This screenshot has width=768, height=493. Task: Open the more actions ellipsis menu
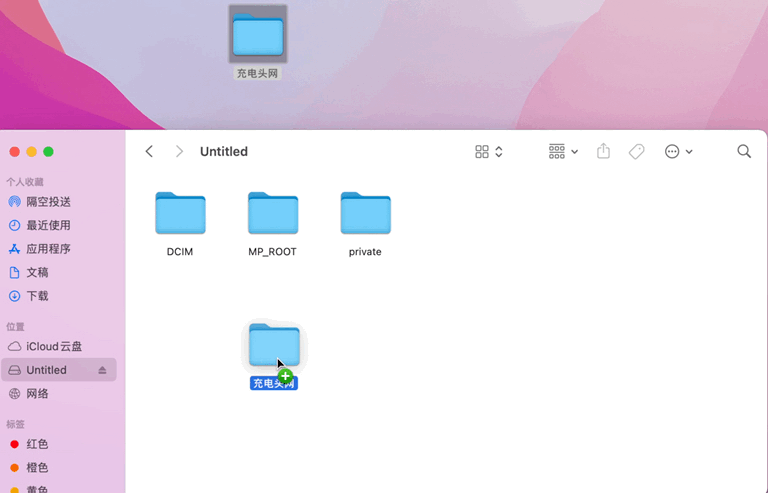678,152
